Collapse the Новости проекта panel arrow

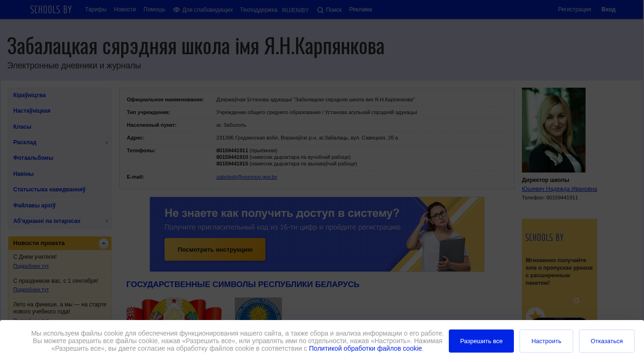(x=104, y=243)
